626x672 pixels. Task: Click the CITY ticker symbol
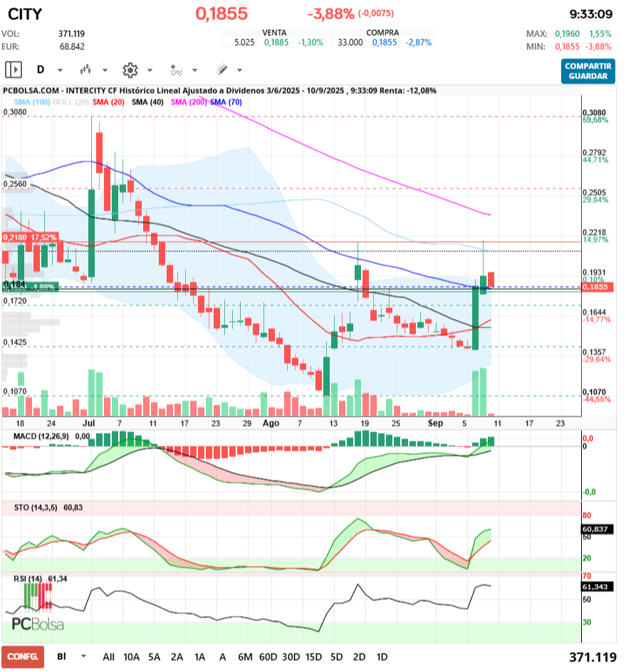coord(25,14)
